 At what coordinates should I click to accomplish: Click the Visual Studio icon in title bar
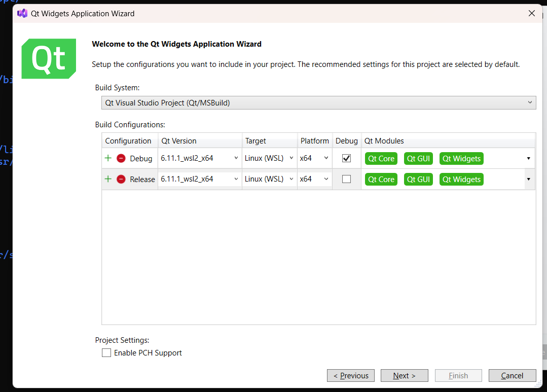point(22,14)
